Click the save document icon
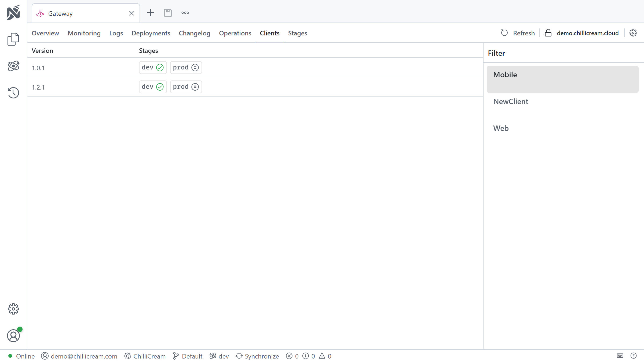This screenshot has width=644, height=362. (168, 13)
